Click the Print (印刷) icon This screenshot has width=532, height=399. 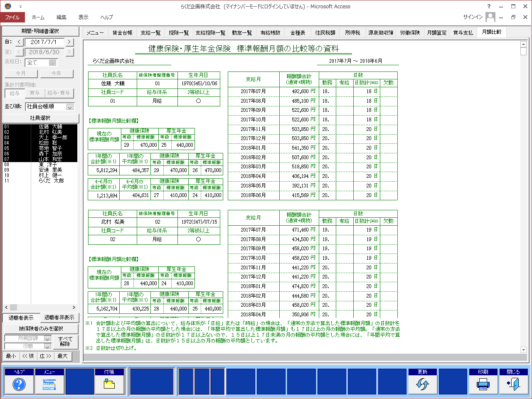coord(483,384)
